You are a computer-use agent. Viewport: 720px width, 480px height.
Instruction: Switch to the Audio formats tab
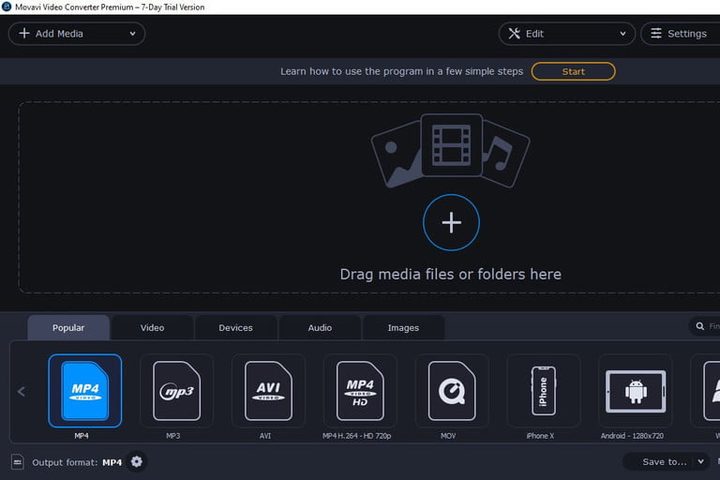320,328
